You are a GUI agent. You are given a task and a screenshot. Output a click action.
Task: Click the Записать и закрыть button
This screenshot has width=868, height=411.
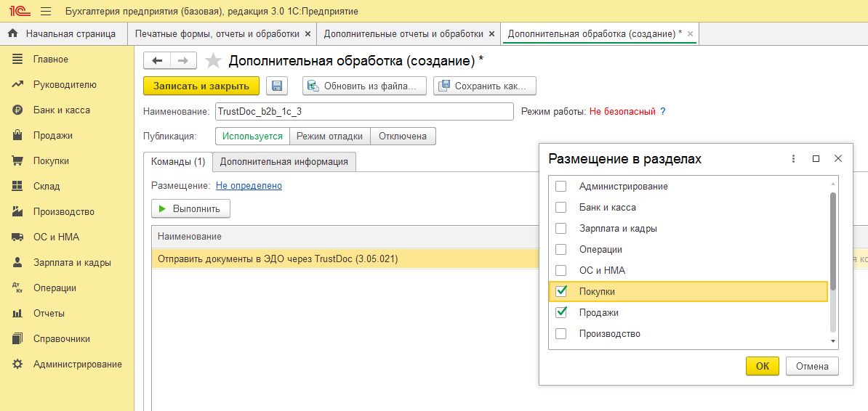[x=201, y=86]
